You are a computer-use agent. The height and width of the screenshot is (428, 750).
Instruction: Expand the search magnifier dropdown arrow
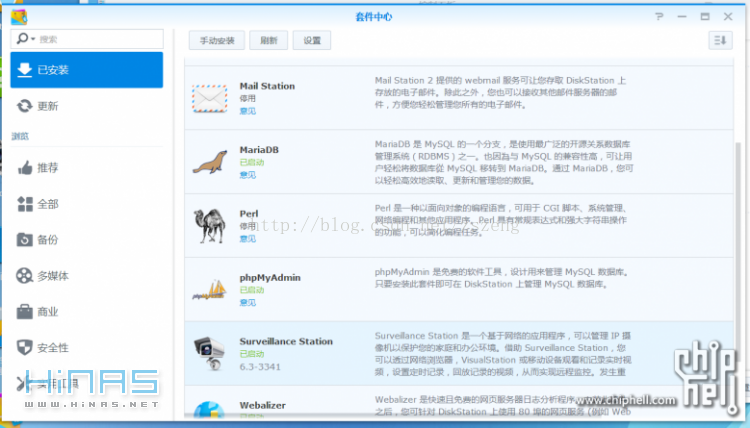33,39
